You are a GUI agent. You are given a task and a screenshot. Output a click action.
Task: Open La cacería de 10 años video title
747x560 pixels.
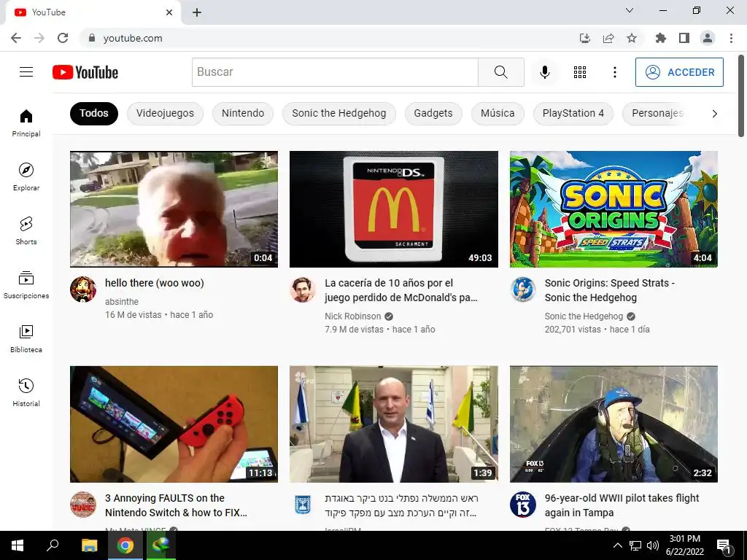pyautogui.click(x=401, y=290)
